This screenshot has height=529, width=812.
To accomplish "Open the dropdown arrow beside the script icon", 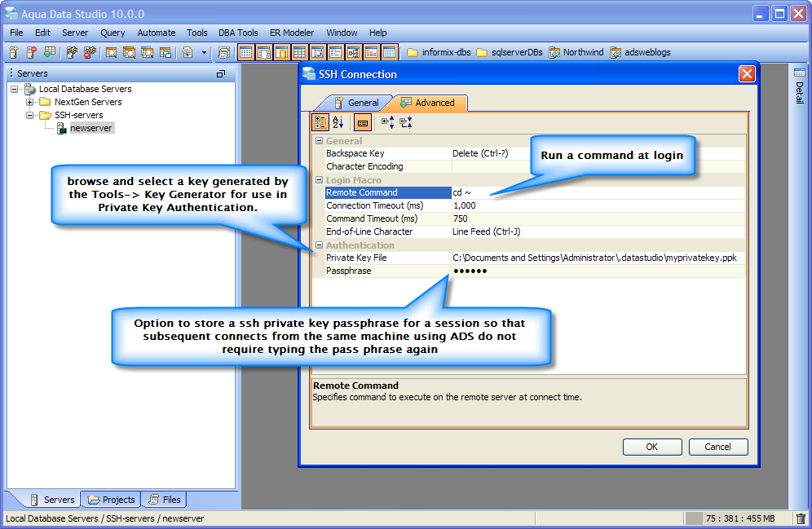I will click(204, 52).
